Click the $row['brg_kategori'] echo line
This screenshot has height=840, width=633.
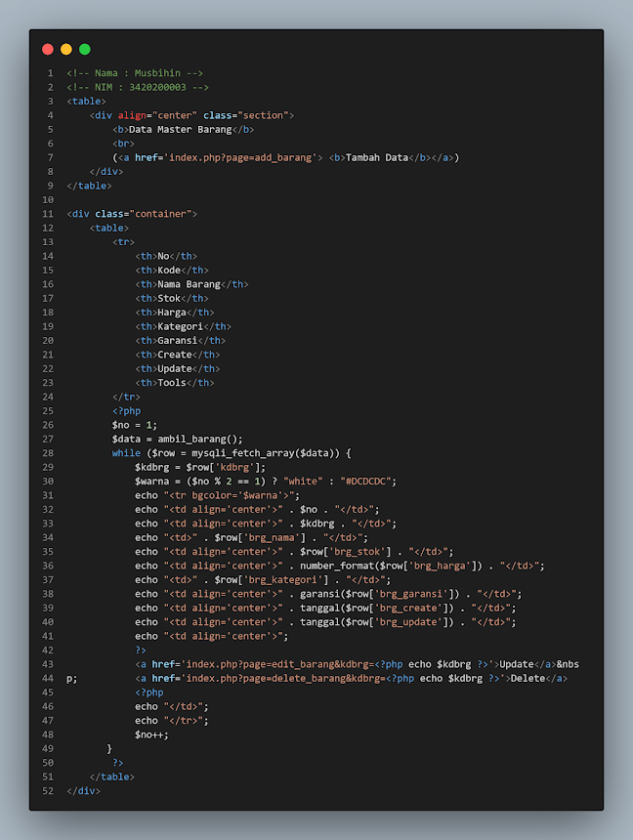click(263, 579)
